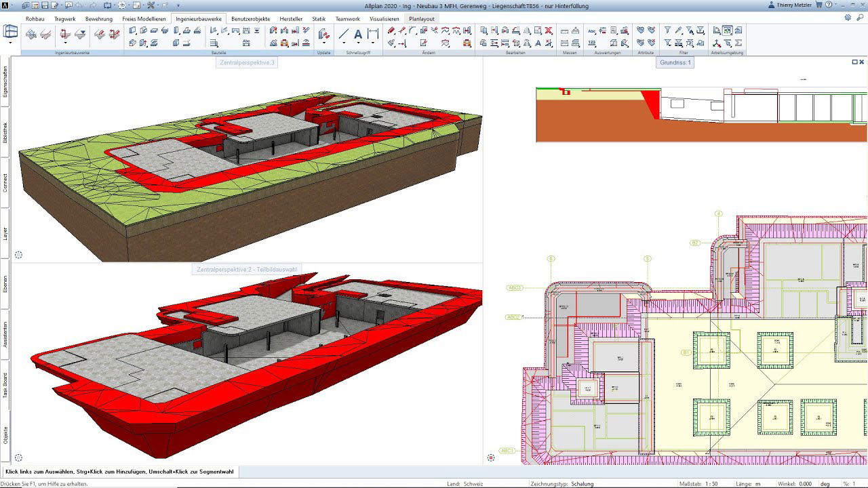
Task: Open the shopping cart icon near user name
Action: (x=819, y=5)
